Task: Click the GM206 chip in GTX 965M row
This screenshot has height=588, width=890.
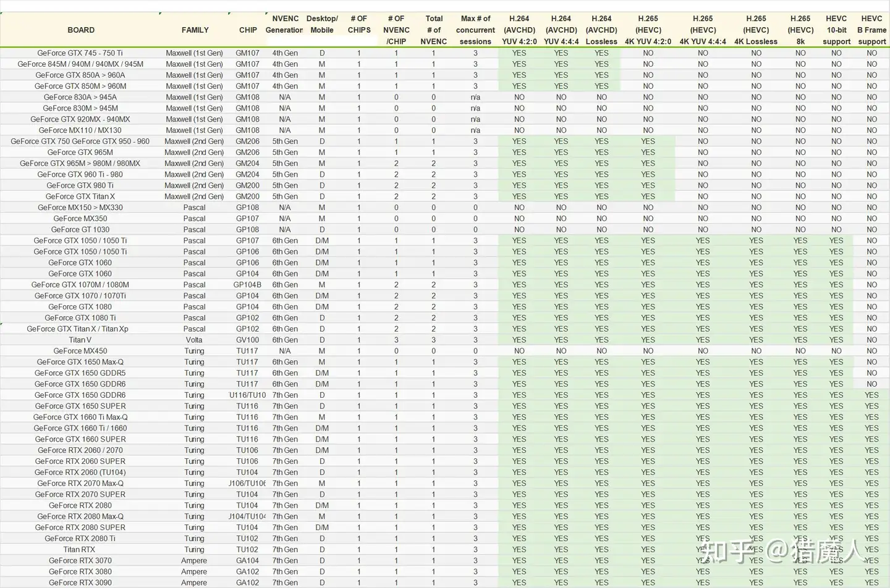Action: click(247, 153)
